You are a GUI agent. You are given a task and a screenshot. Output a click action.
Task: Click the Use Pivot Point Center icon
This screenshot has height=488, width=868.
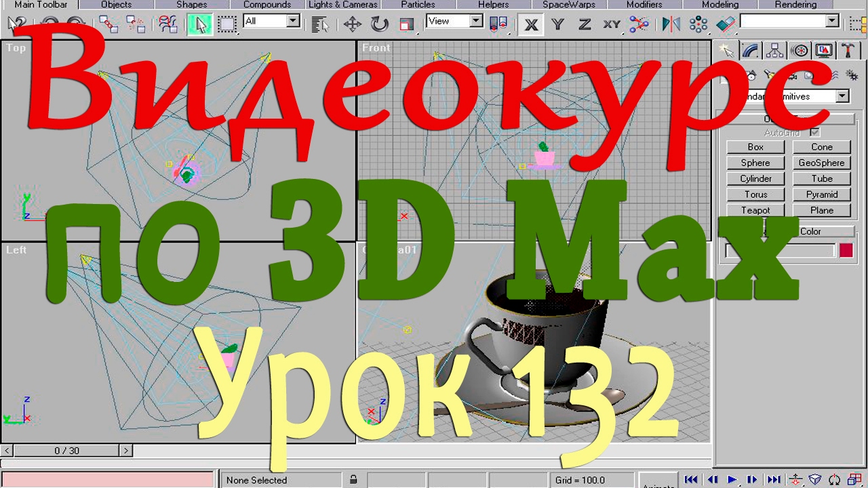point(498,24)
